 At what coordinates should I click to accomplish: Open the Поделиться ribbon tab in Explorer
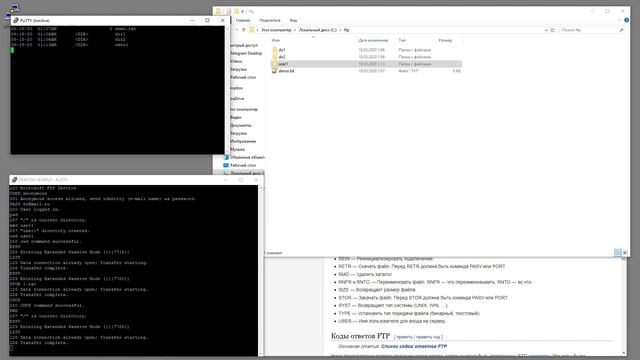pos(270,20)
